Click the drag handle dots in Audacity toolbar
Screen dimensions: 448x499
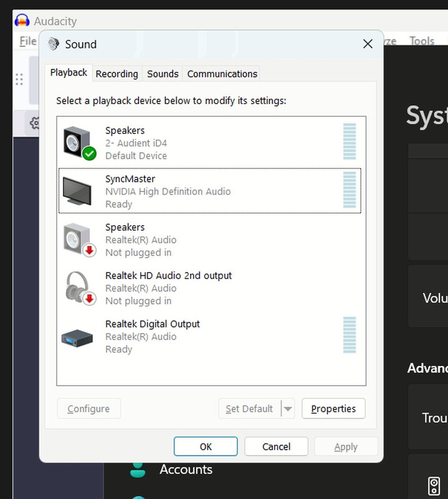pyautogui.click(x=19, y=79)
